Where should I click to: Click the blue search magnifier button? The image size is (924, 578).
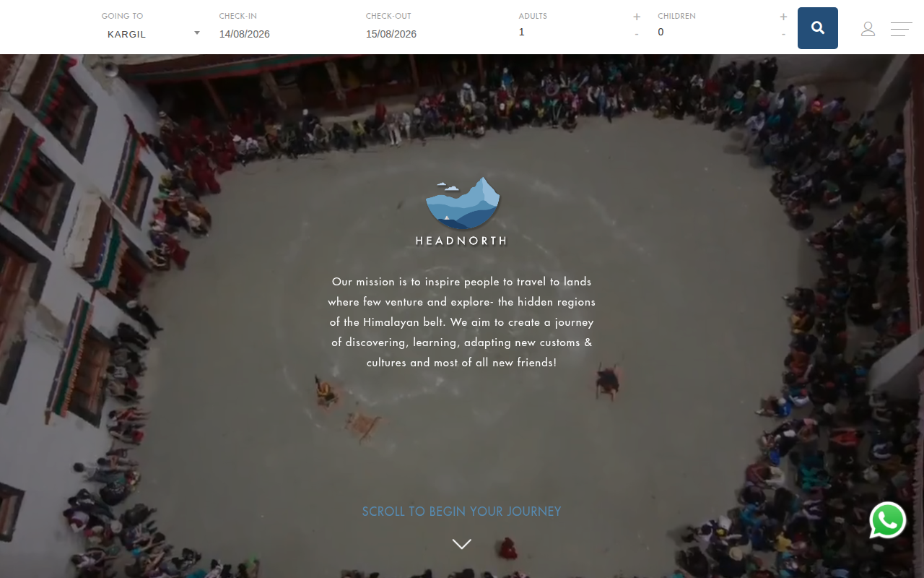(x=817, y=28)
